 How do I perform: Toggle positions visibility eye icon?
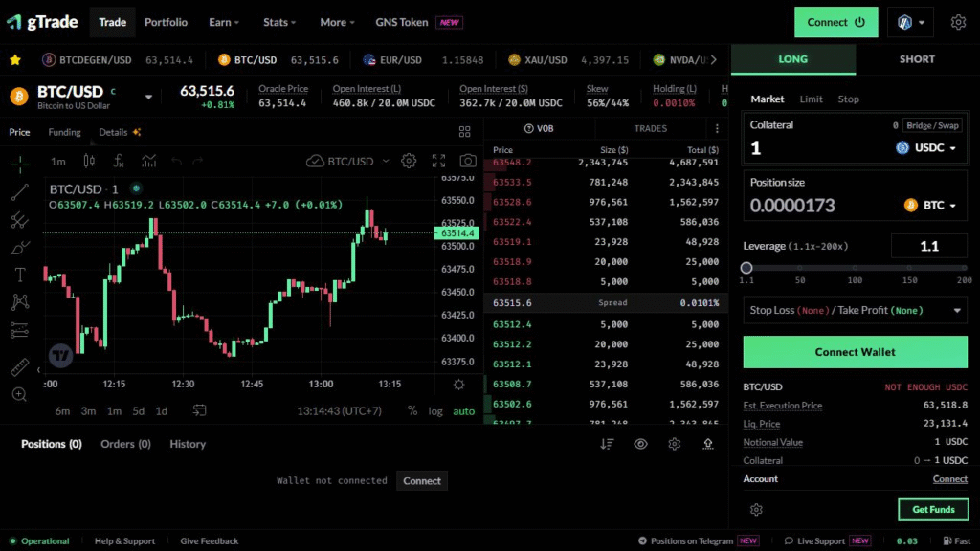click(x=640, y=444)
